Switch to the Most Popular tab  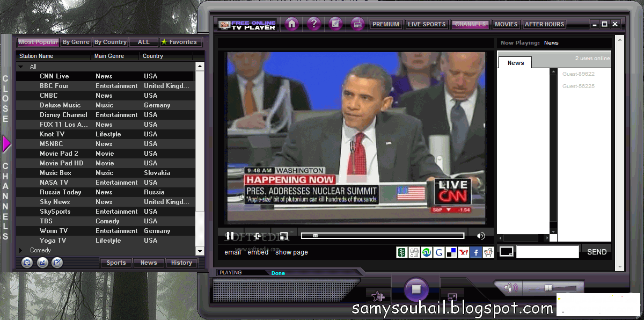pyautogui.click(x=38, y=42)
